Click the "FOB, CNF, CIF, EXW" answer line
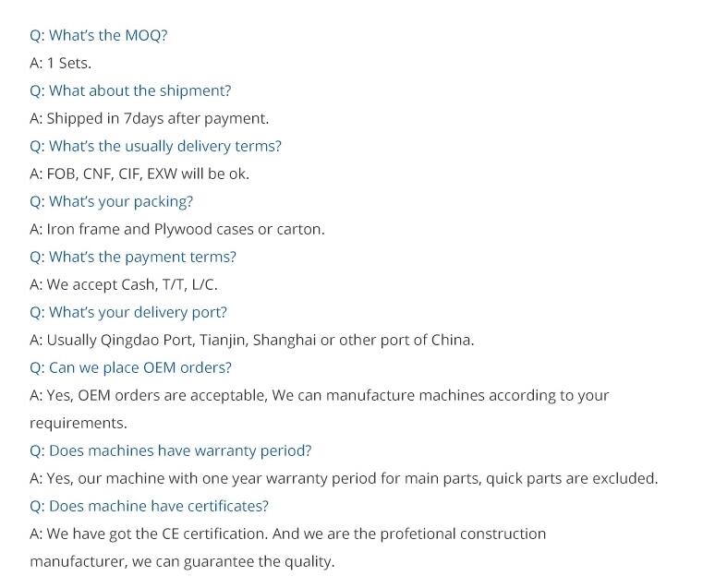Screen dimensions: 703x588 (139, 174)
